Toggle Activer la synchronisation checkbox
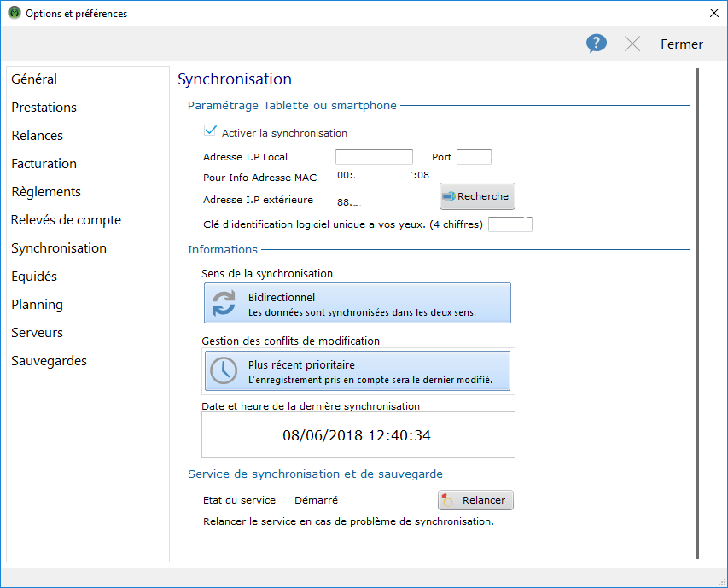Screen dimensions: 728x588 click(210, 131)
